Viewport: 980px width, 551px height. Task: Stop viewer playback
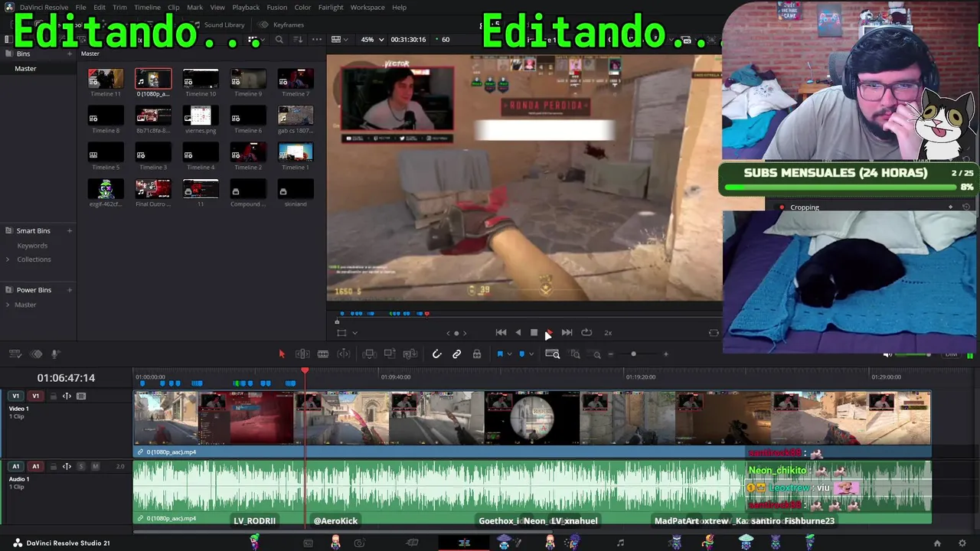pos(534,332)
